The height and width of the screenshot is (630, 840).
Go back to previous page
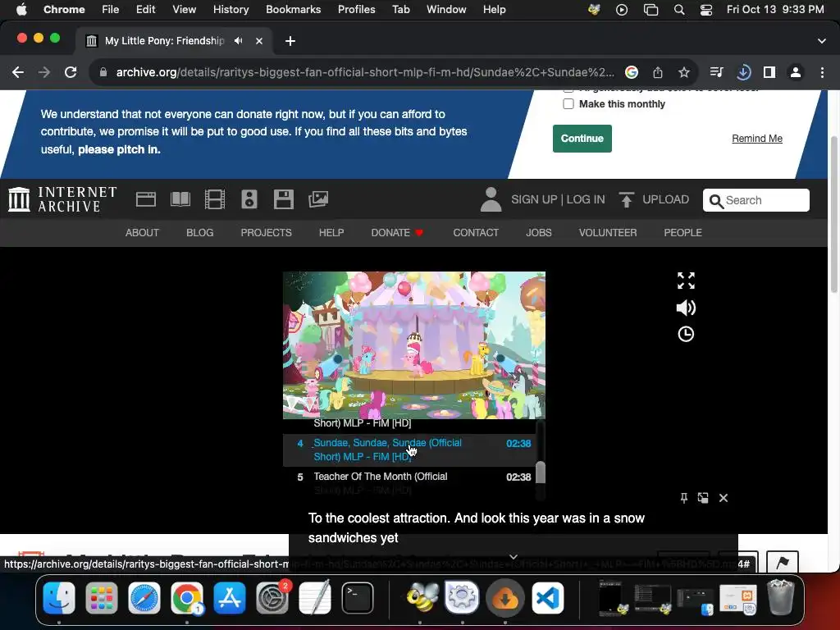point(18,72)
